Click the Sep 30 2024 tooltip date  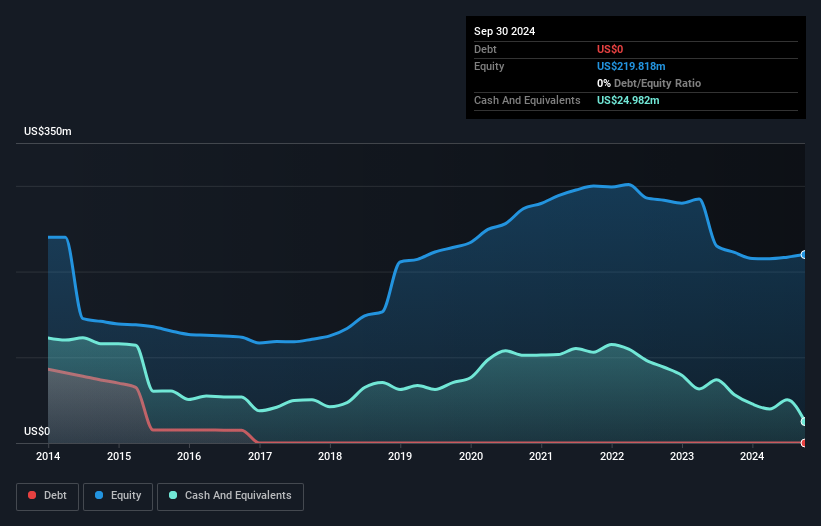[x=504, y=31]
